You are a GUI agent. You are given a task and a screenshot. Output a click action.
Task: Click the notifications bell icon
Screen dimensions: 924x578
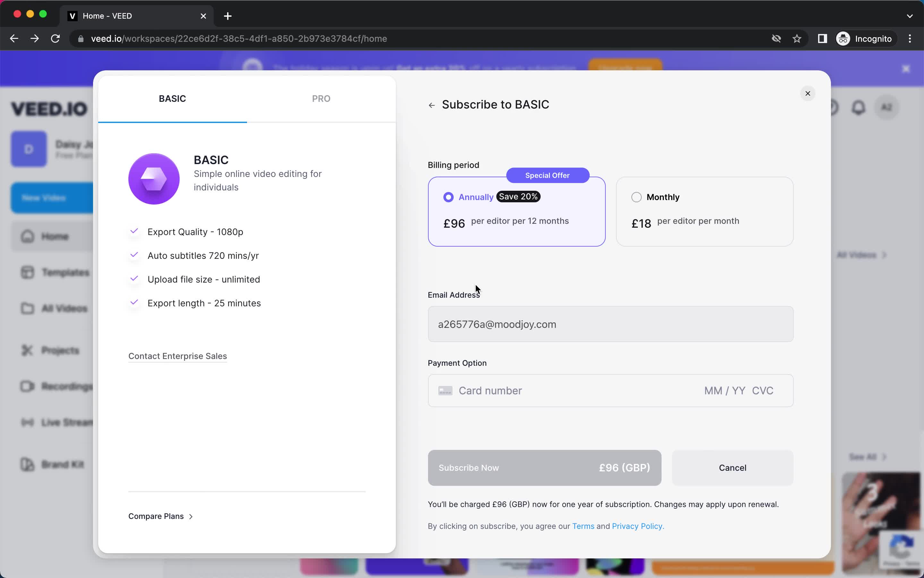858,108
